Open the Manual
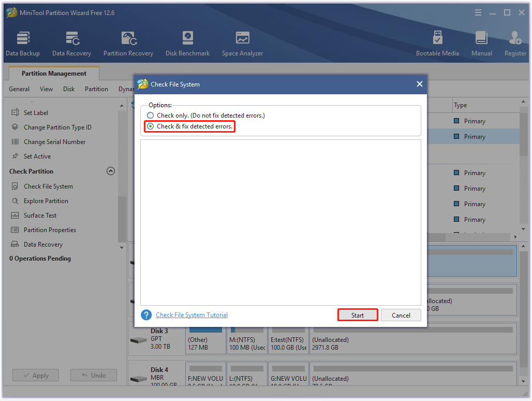Image resolution: width=532 pixels, height=401 pixels. [x=481, y=44]
